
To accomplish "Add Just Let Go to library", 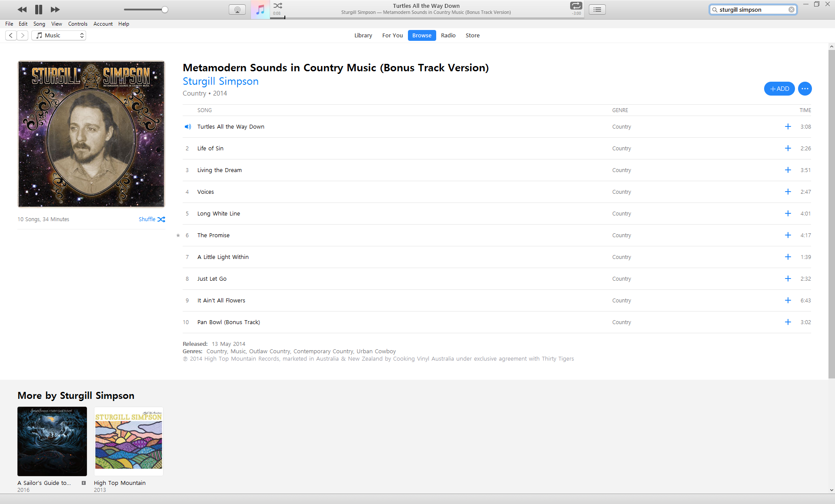I will point(788,279).
